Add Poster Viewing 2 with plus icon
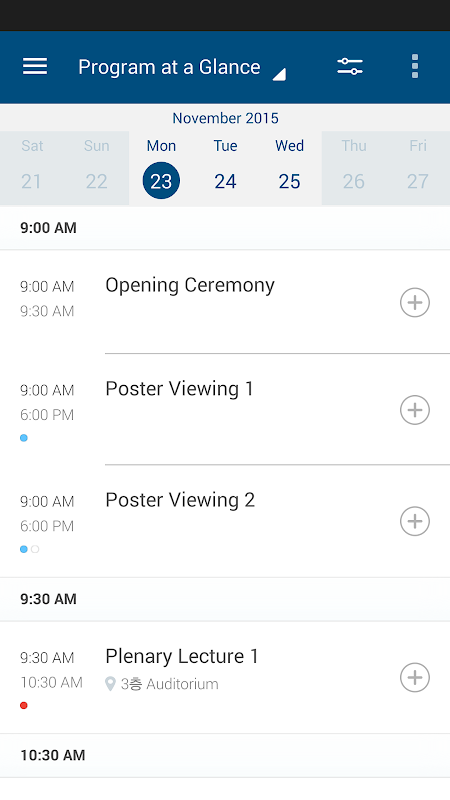Image resolution: width=450 pixels, height=800 pixels. 415,521
